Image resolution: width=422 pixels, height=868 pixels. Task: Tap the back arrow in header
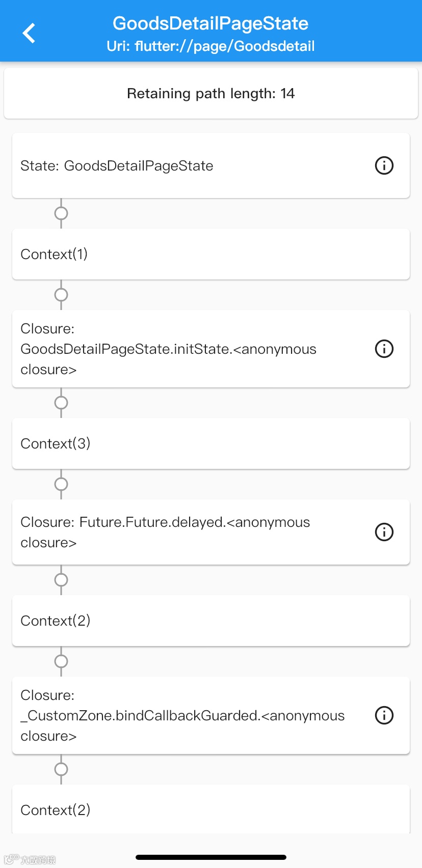(29, 33)
